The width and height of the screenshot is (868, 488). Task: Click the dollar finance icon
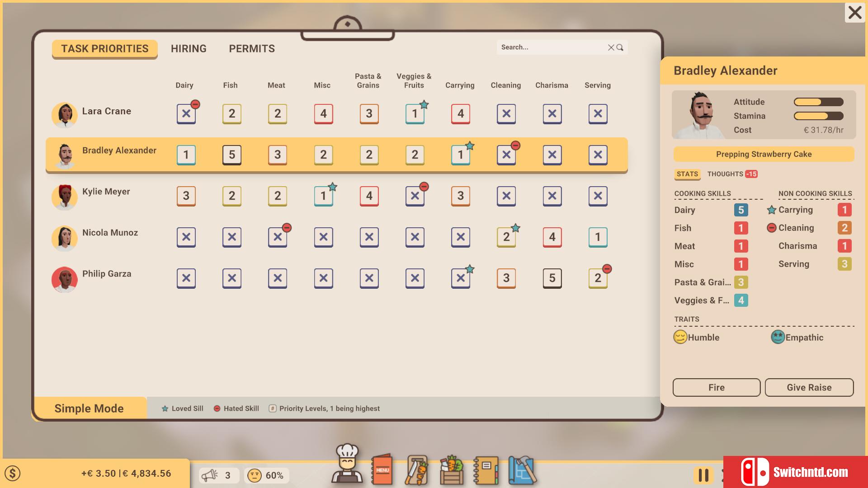[x=13, y=474]
